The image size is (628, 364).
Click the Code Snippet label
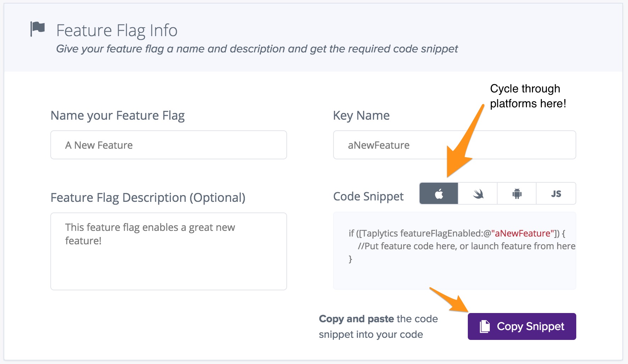click(368, 197)
